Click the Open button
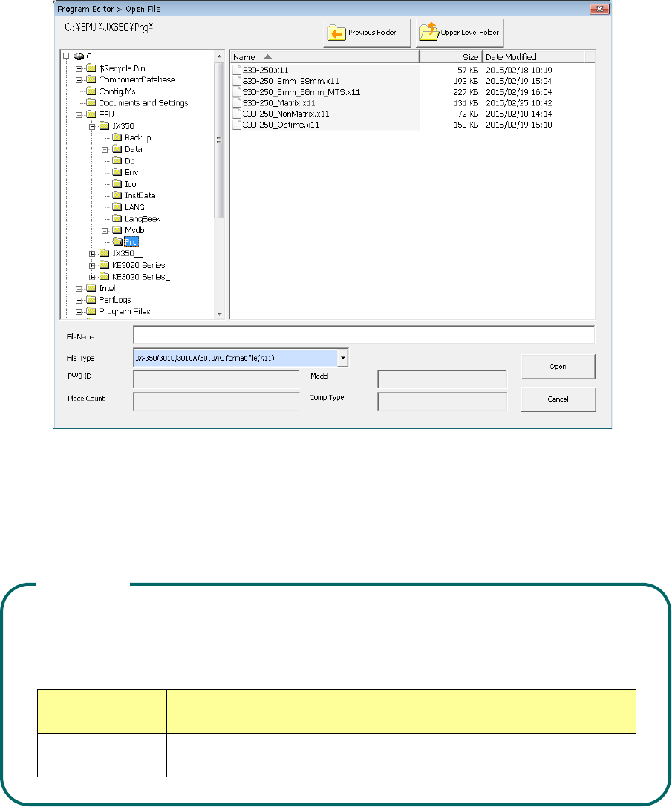 click(558, 367)
